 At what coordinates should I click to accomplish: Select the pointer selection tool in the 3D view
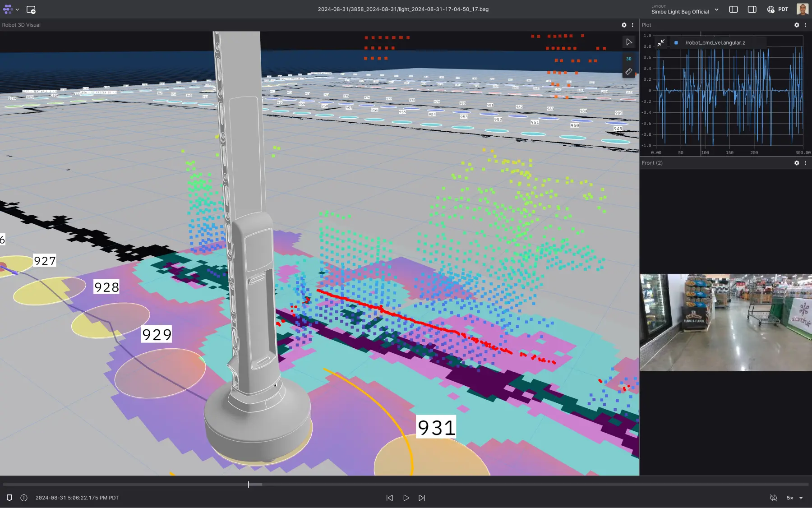point(629,42)
